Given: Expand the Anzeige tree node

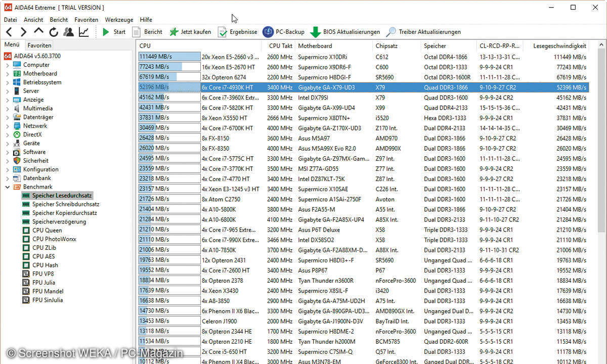Looking at the screenshot, I should click(x=7, y=100).
